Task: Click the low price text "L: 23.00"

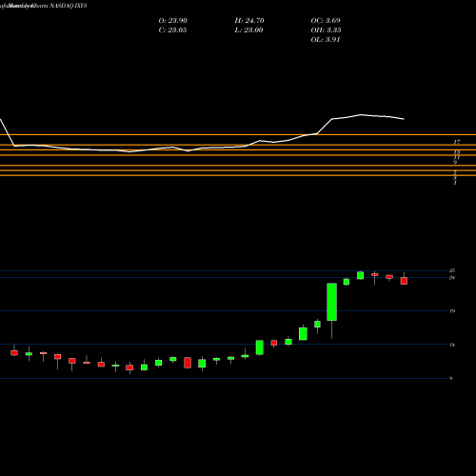Action: point(248,30)
